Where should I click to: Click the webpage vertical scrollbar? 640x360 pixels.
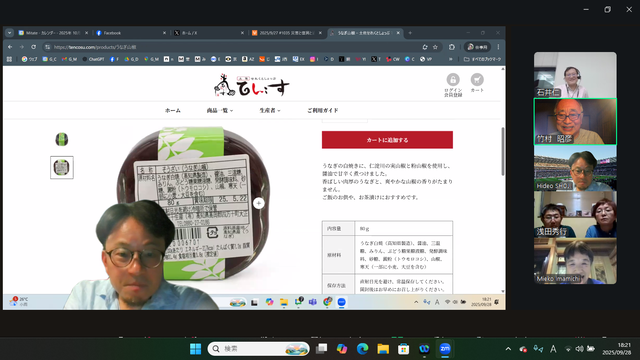click(x=502, y=151)
